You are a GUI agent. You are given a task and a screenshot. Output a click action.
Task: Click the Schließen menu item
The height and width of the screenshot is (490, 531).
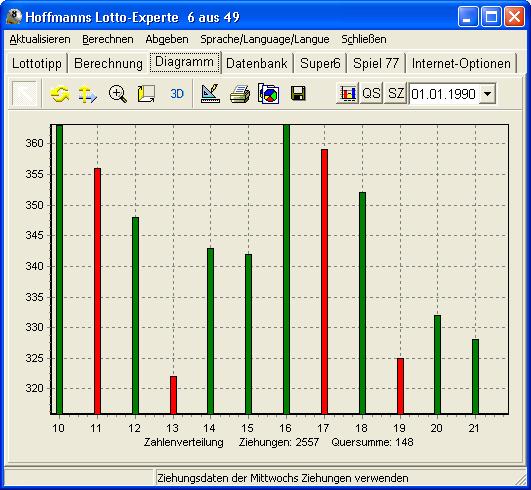(364, 39)
